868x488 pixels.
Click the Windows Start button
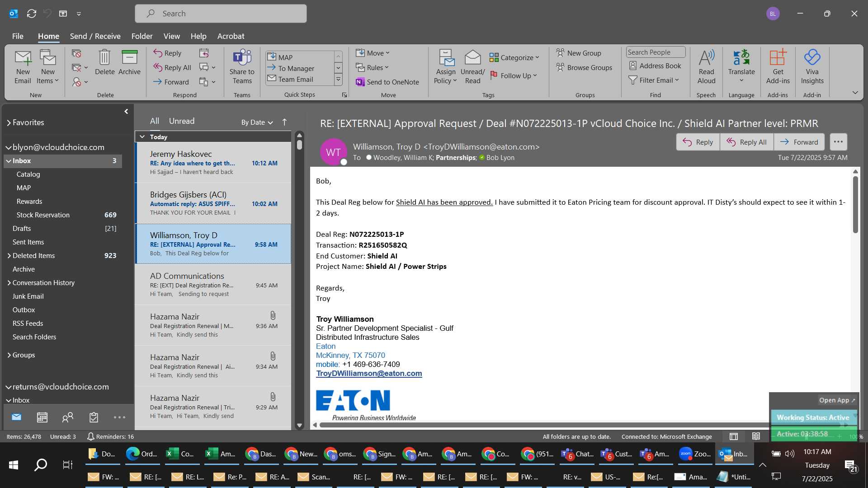pyautogui.click(x=14, y=465)
